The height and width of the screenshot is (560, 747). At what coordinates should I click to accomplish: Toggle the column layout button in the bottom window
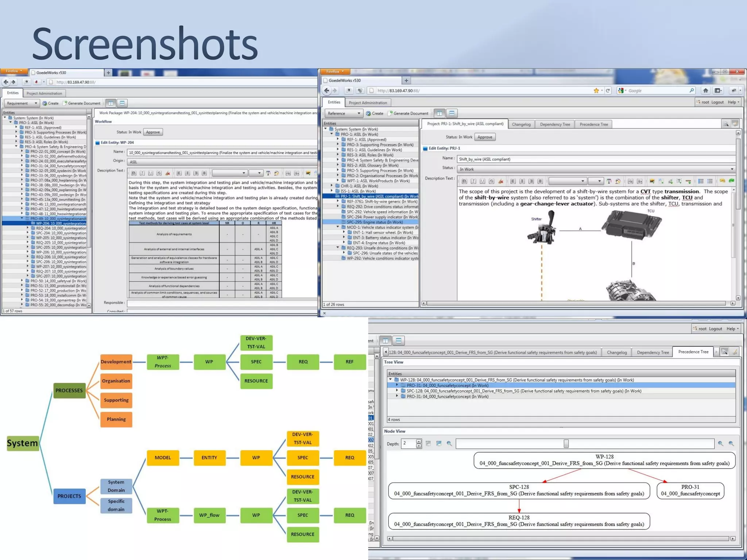(386, 341)
